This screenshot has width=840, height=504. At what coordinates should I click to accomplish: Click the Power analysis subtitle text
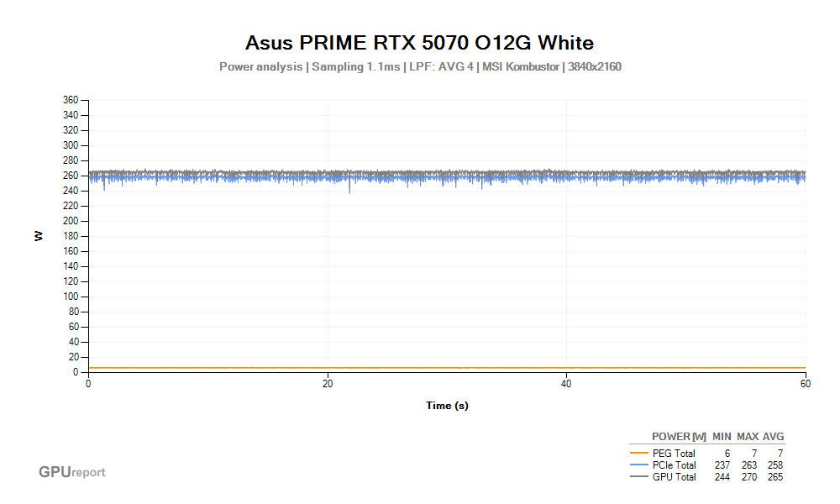(420, 66)
